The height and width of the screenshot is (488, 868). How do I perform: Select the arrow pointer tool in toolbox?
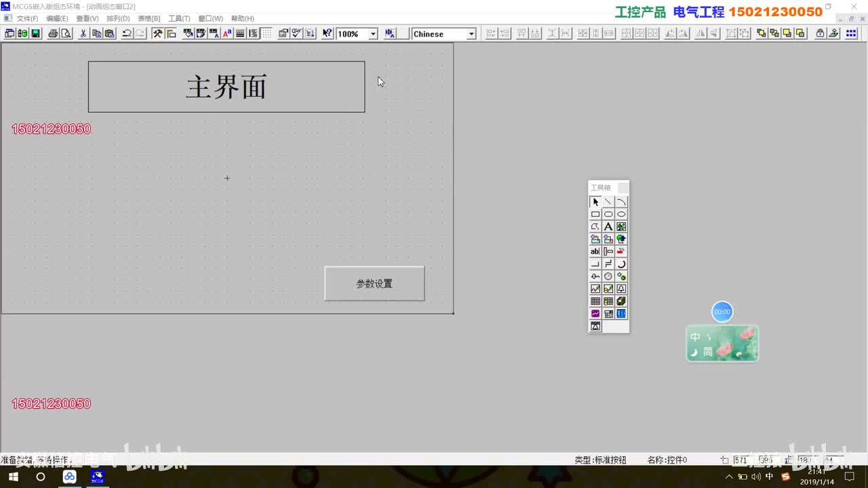tap(595, 202)
